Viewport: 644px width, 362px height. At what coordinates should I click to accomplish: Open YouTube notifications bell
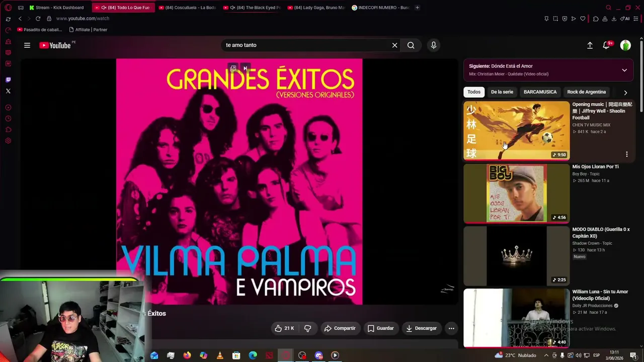tap(607, 45)
